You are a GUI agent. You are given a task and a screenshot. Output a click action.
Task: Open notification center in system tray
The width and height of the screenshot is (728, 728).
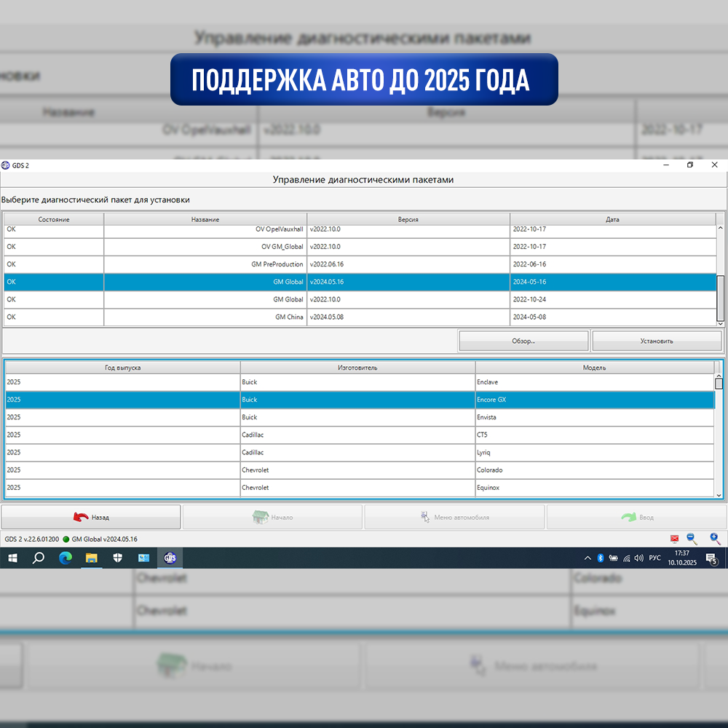[711, 558]
